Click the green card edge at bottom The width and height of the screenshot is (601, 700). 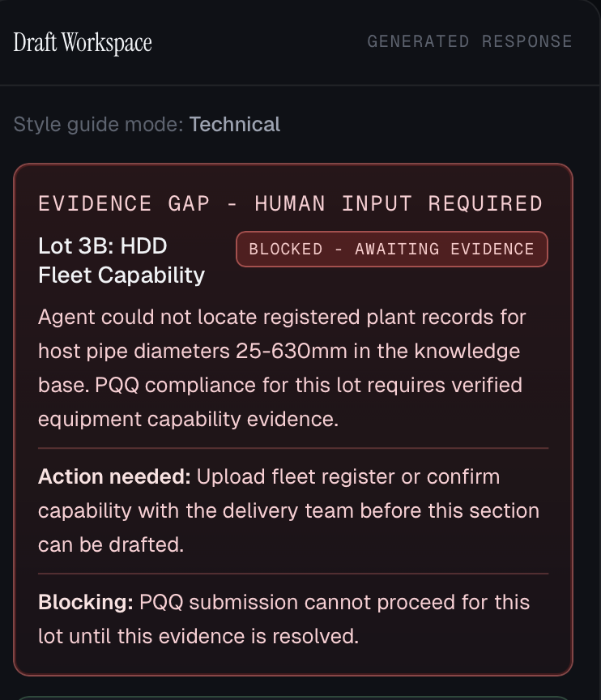tap(295, 697)
